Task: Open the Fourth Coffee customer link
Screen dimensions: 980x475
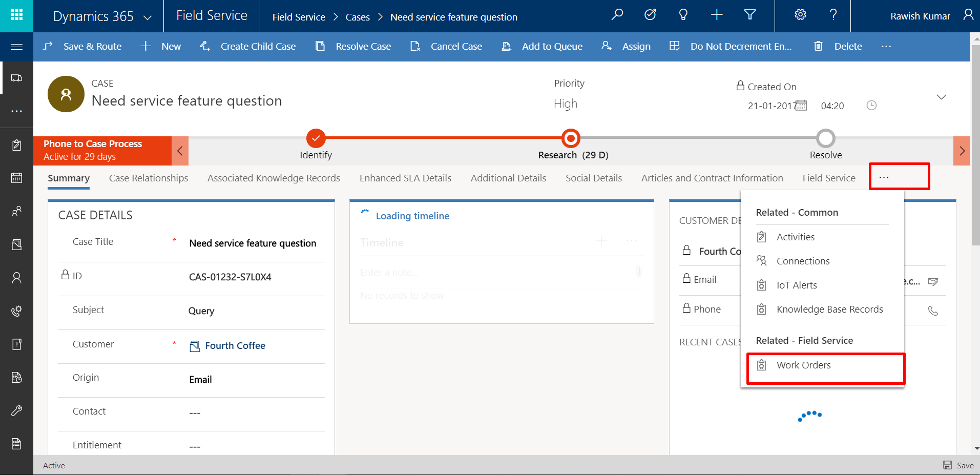Action: (235, 346)
